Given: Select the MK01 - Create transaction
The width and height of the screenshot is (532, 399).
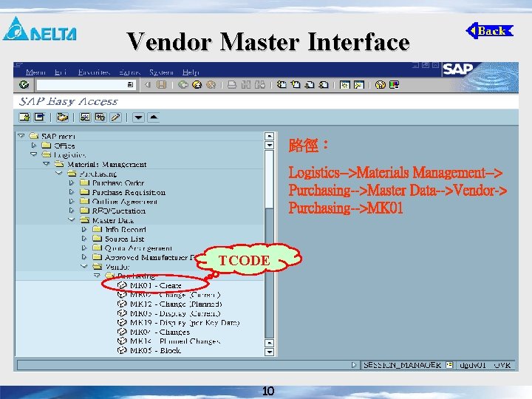Looking at the screenshot, I should click(x=156, y=285).
